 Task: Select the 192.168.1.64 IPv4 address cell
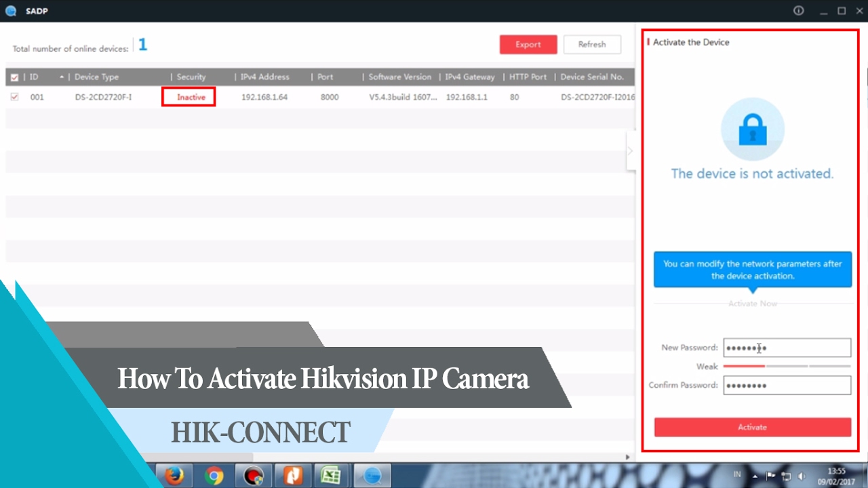[x=264, y=98]
